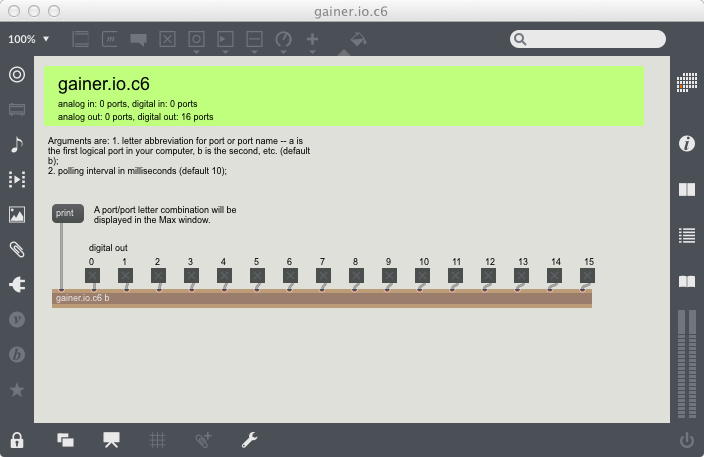This screenshot has width=704, height=457.
Task: Click the print message box
Action: (x=68, y=213)
